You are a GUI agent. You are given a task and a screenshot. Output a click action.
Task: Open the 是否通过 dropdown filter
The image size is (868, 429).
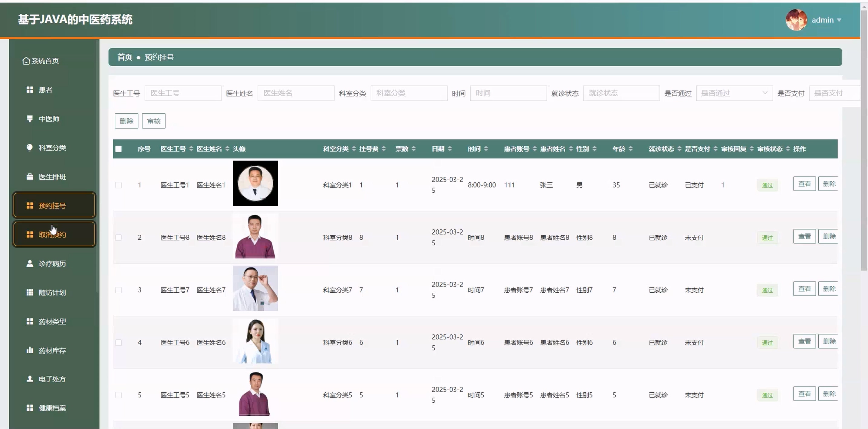coord(734,93)
